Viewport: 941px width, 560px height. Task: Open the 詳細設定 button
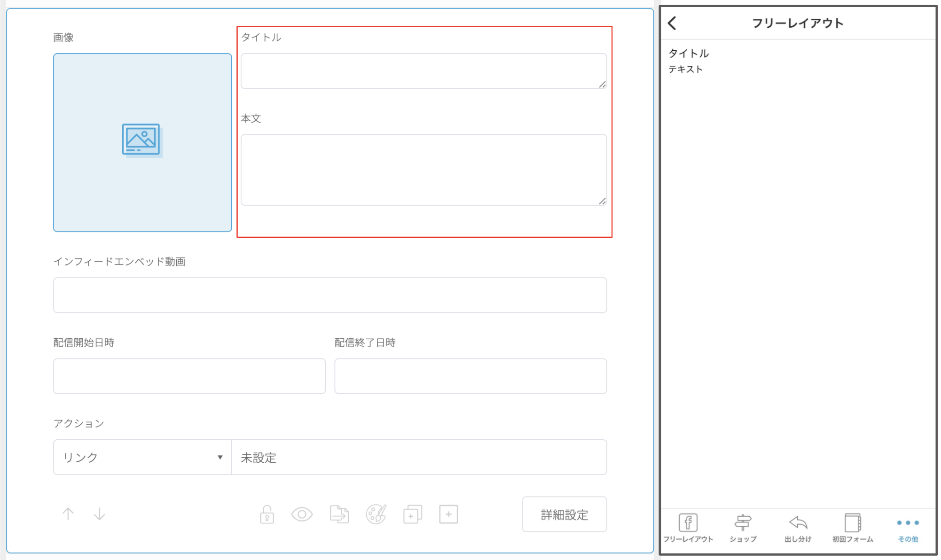coord(565,514)
